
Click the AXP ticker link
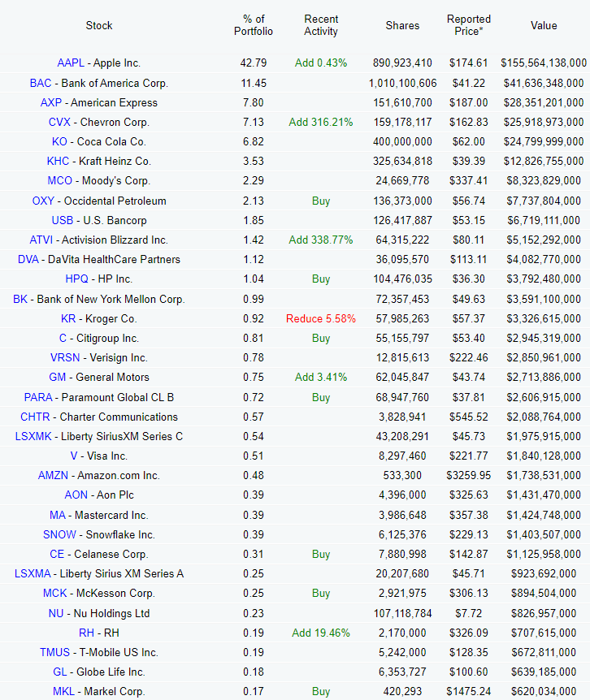[x=51, y=102]
